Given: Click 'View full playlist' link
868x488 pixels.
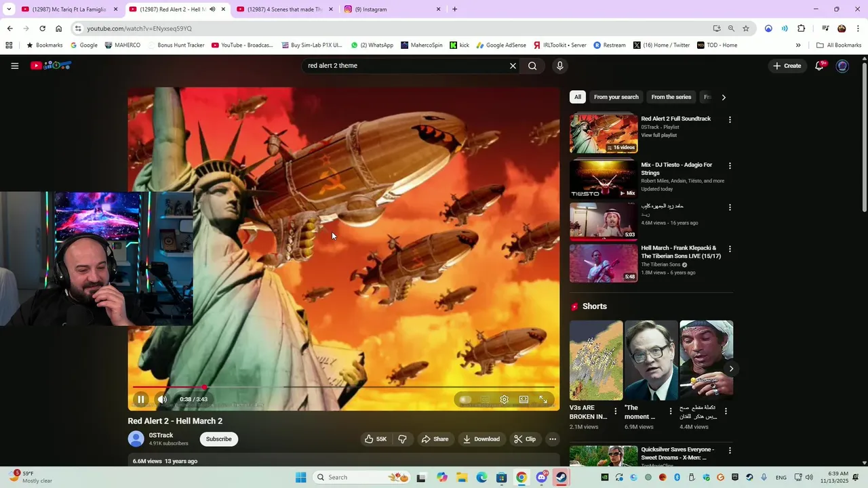Looking at the screenshot, I should click(x=659, y=135).
